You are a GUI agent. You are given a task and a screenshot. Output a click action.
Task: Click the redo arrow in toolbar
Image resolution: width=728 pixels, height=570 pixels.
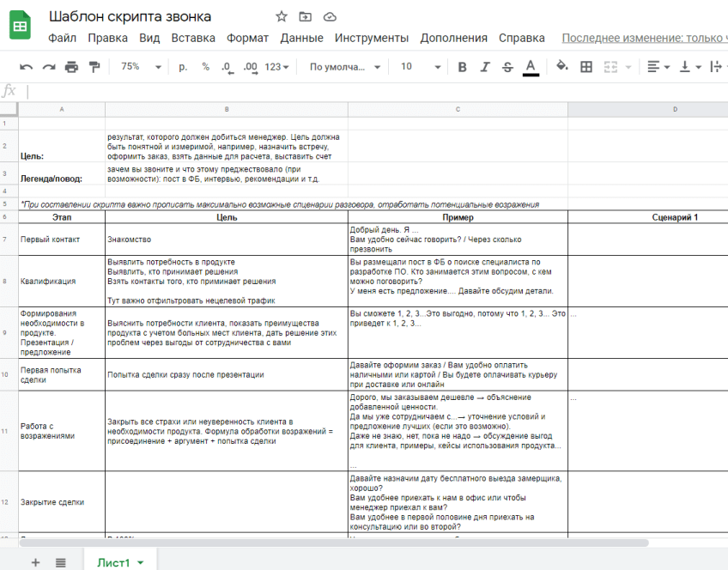(49, 67)
